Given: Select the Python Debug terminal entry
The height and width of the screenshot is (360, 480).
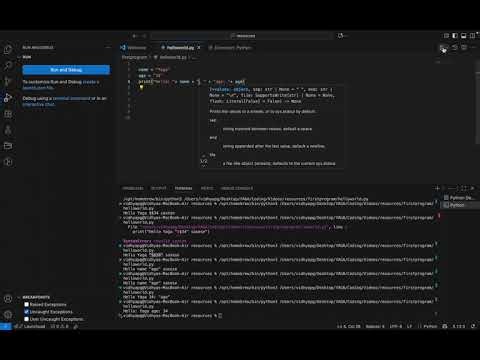Looking at the screenshot, I should (460, 198).
